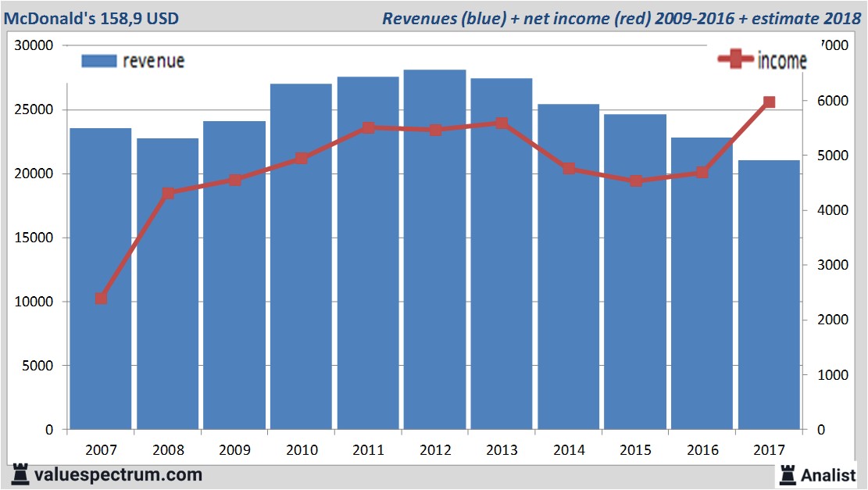868x490 pixels.
Task: Click the blue revenue legend swatch
Action: point(99,61)
